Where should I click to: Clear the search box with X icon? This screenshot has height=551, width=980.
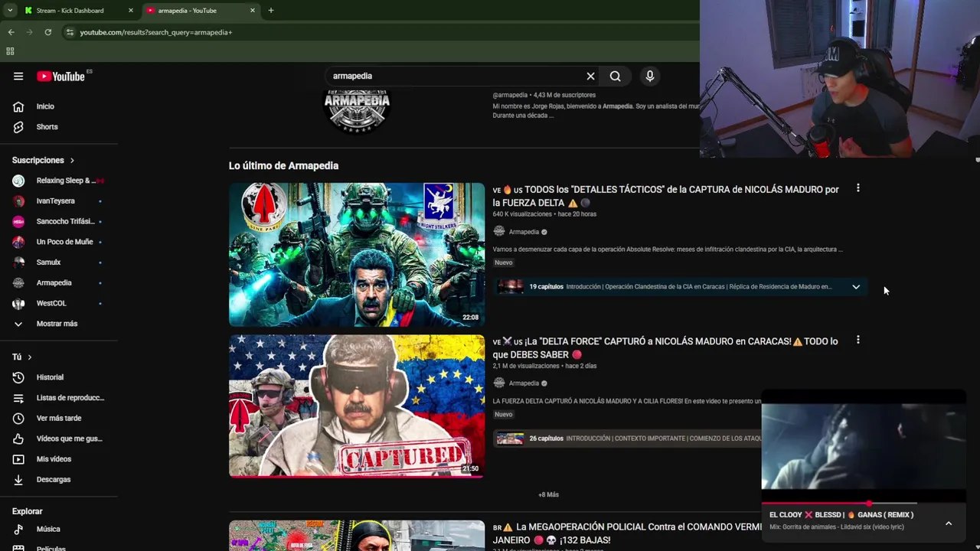[x=590, y=76]
